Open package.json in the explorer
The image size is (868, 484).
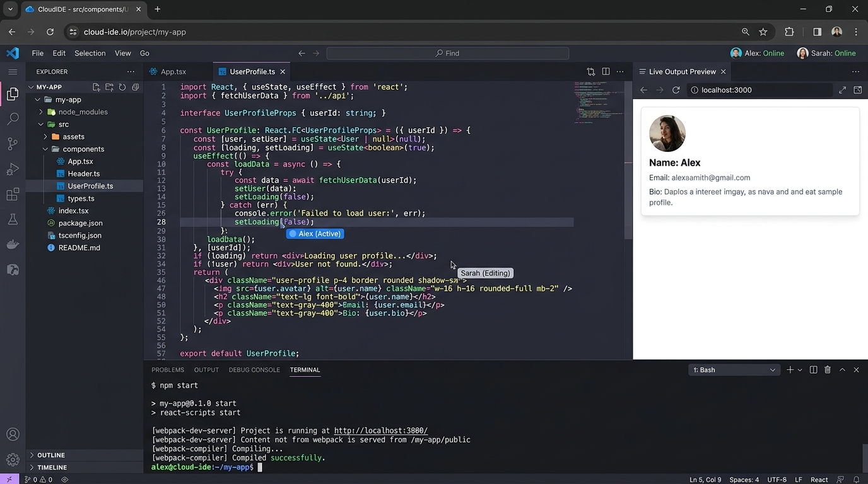point(80,223)
